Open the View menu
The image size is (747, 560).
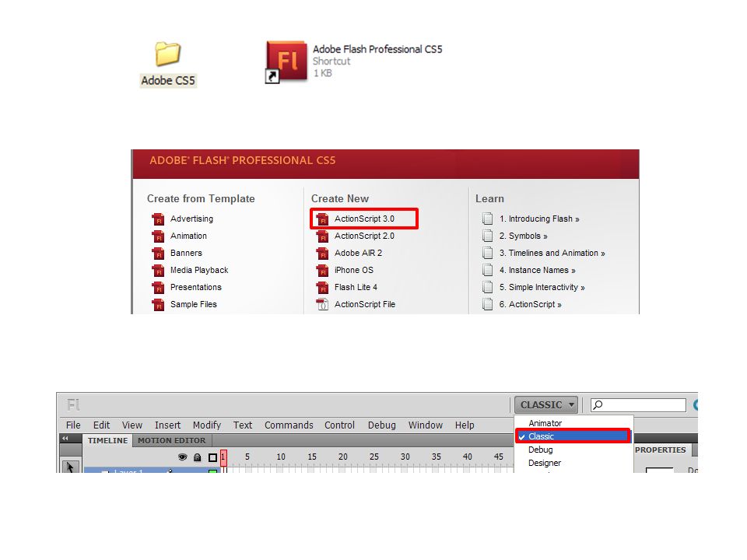pyautogui.click(x=132, y=425)
